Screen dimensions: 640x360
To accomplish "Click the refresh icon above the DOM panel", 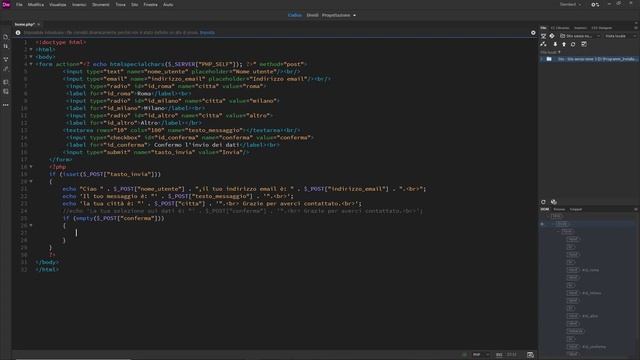I will pyautogui.click(x=543, y=202).
